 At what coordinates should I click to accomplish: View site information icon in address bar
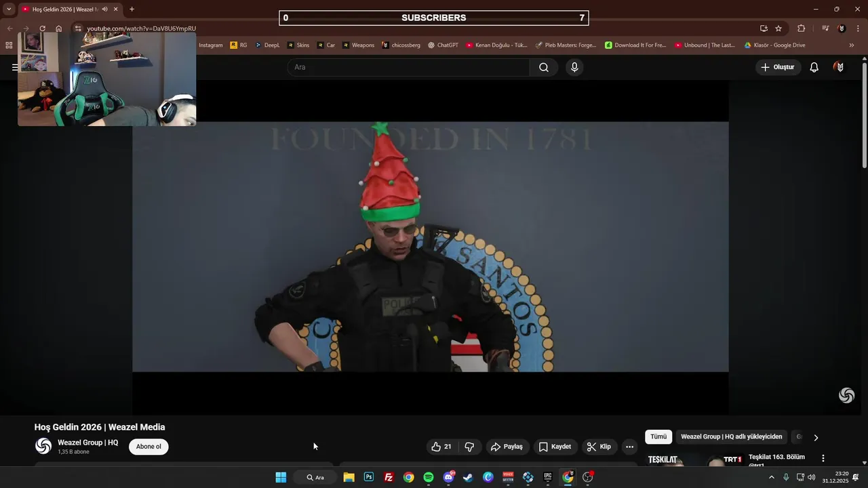(x=78, y=28)
